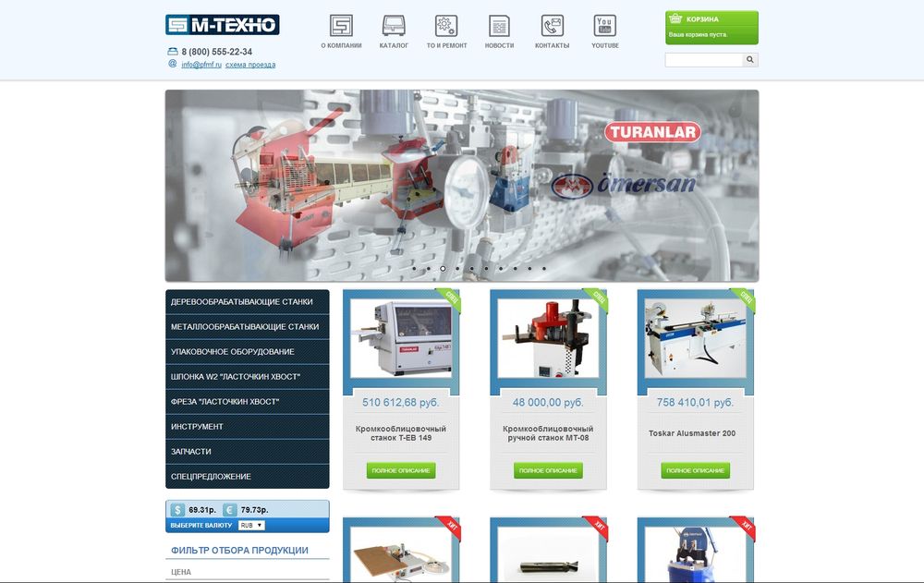
Task: Click the price 510 612,68 руб.
Action: click(401, 403)
